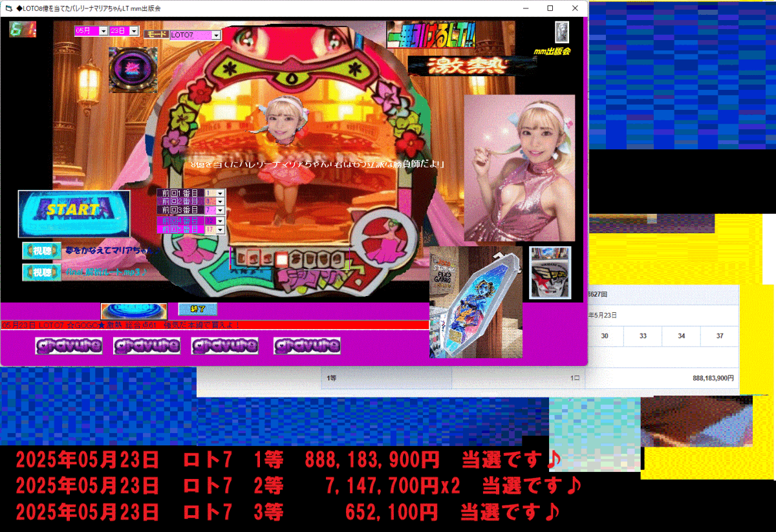Click the crystal coffin-shaped card image
The image size is (776, 532).
pyautogui.click(x=476, y=302)
